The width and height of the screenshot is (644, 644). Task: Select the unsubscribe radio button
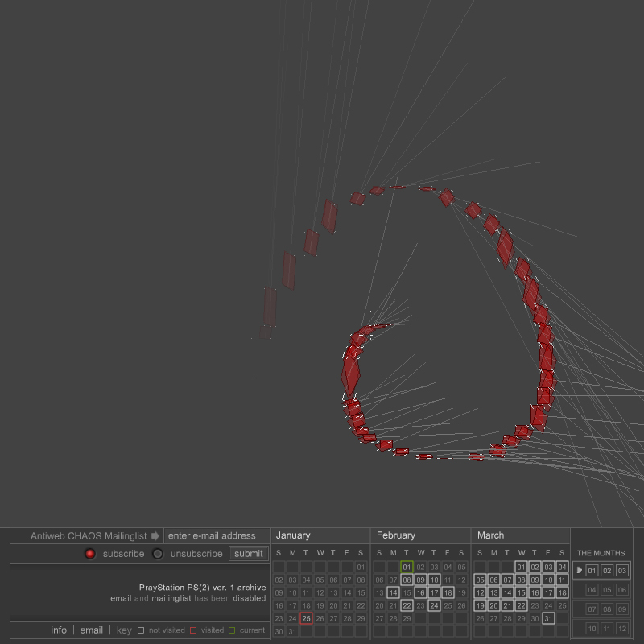point(158,554)
